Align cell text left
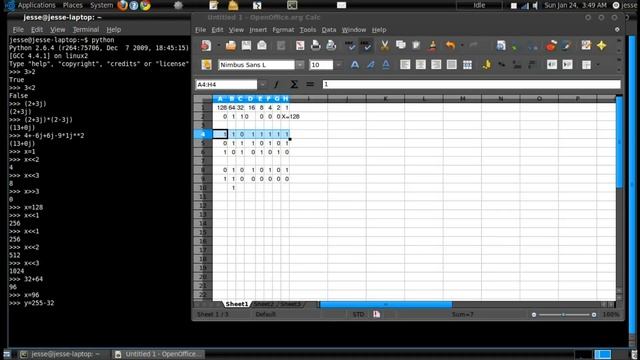640x360 pixels. point(405,64)
